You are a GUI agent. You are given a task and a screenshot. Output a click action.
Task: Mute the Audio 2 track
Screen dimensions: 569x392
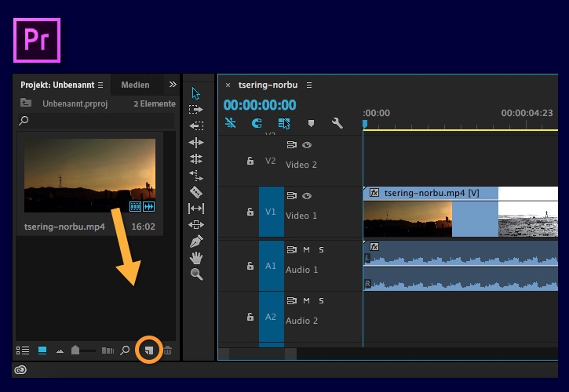[x=306, y=300]
